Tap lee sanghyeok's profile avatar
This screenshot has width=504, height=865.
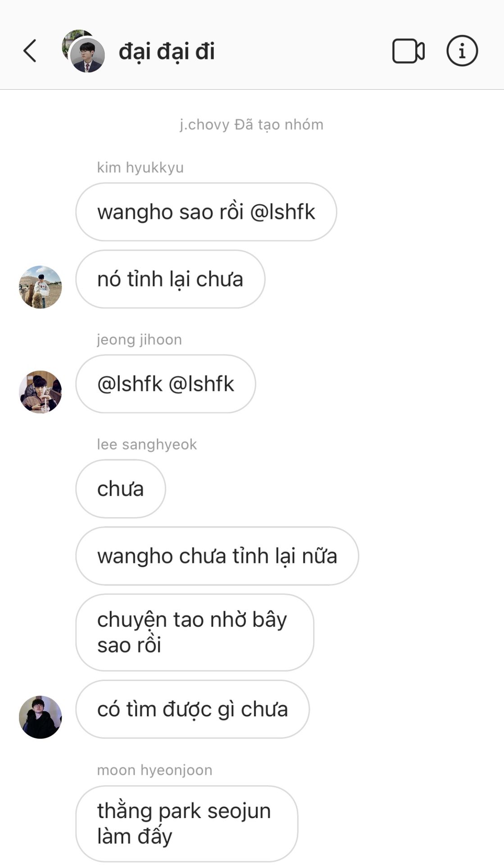tap(41, 717)
